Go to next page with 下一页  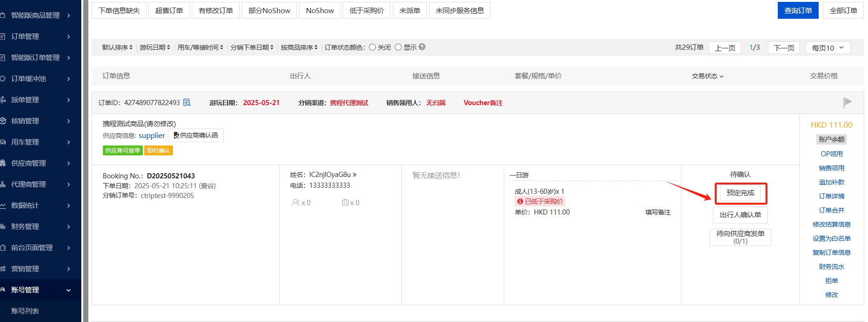(784, 47)
